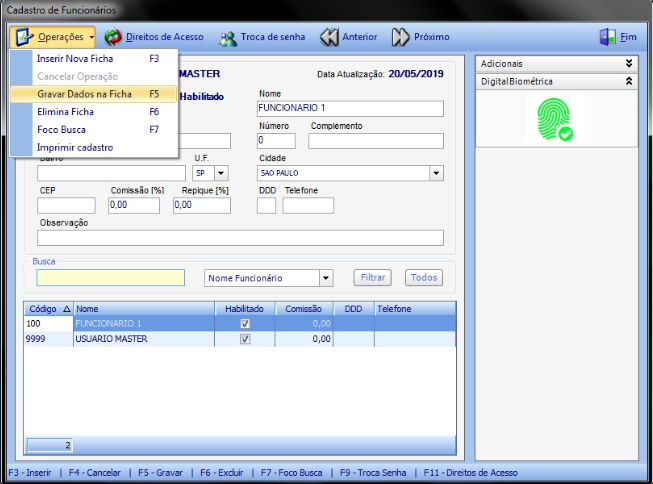Select Foco Busca menu entry
This screenshot has width=653, height=484.
94,130
